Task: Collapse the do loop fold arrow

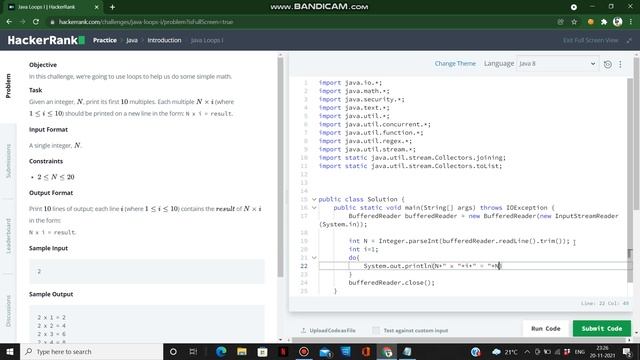Action: [314, 258]
